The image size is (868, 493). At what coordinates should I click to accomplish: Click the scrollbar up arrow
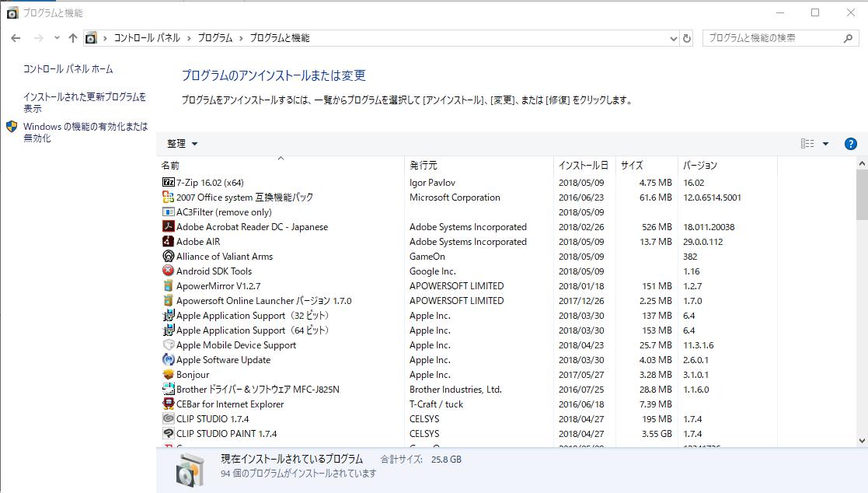(862, 163)
